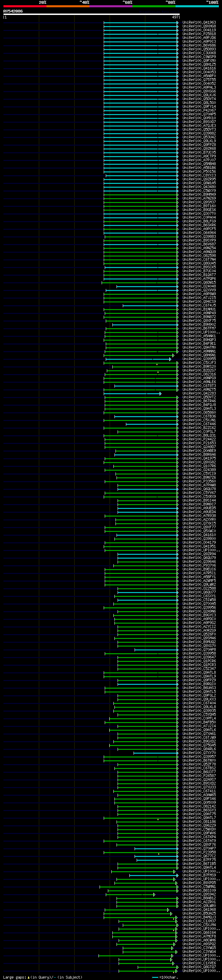Click the alignment bar for UniRef100_Q8GTQ7
Screen dimensions: 222x980
(x=158, y=967)
